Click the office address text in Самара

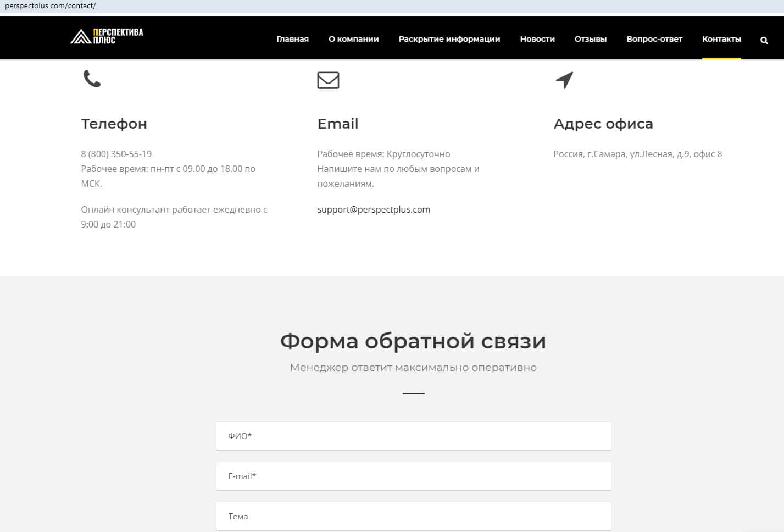point(638,154)
